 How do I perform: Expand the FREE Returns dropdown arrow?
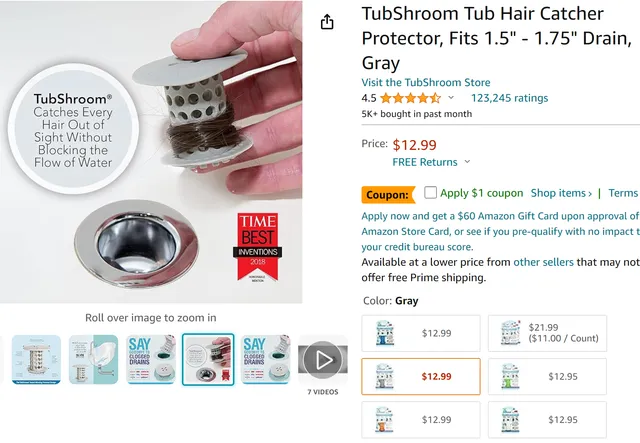point(467,162)
